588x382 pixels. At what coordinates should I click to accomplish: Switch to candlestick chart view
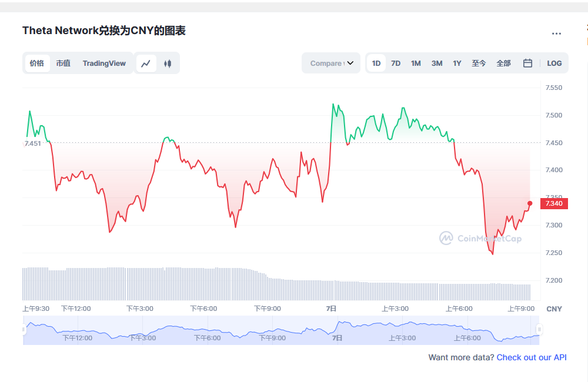click(x=168, y=63)
